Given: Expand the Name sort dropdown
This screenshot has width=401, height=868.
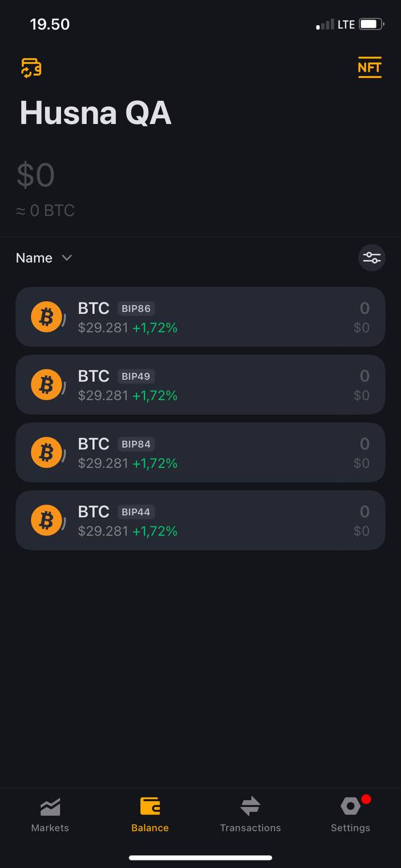Looking at the screenshot, I should (x=44, y=258).
